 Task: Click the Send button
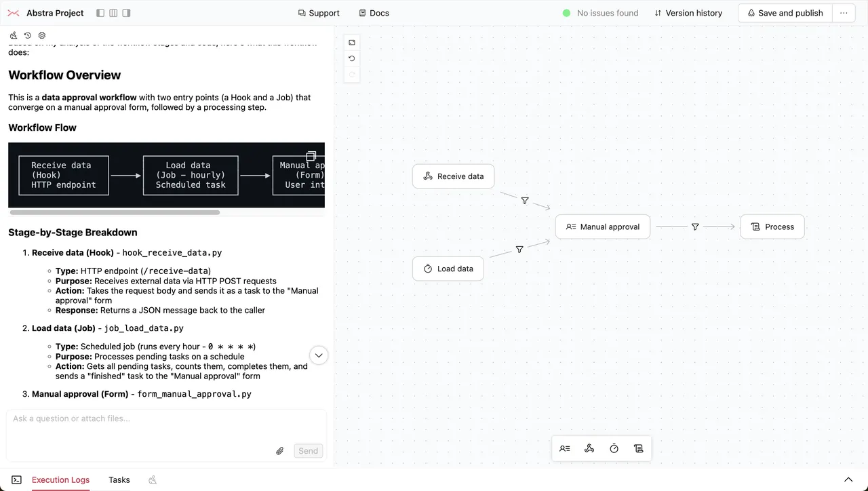[308, 451]
